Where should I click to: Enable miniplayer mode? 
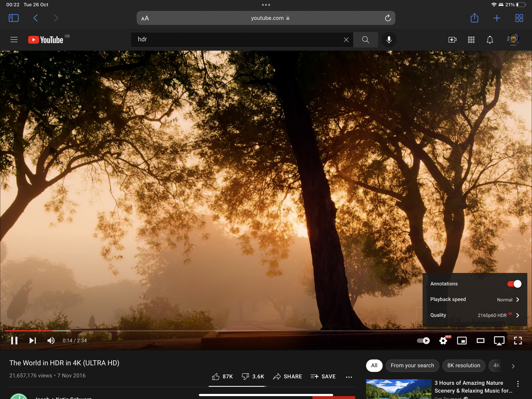[462, 340]
